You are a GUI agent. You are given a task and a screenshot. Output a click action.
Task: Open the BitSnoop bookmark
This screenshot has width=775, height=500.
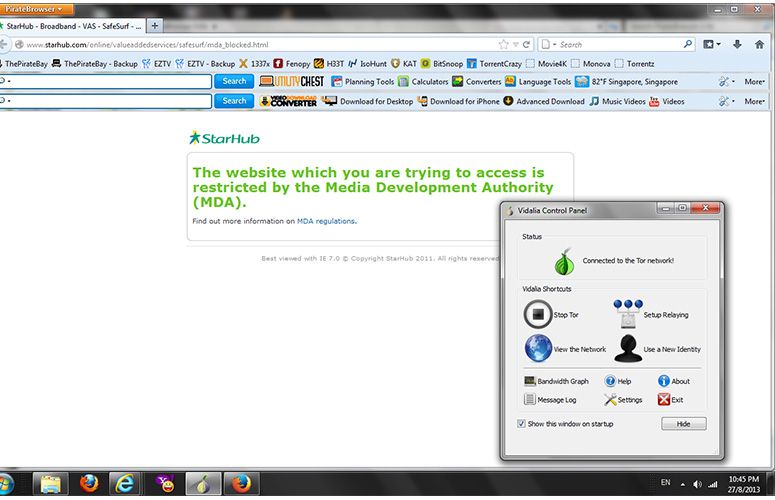442,64
